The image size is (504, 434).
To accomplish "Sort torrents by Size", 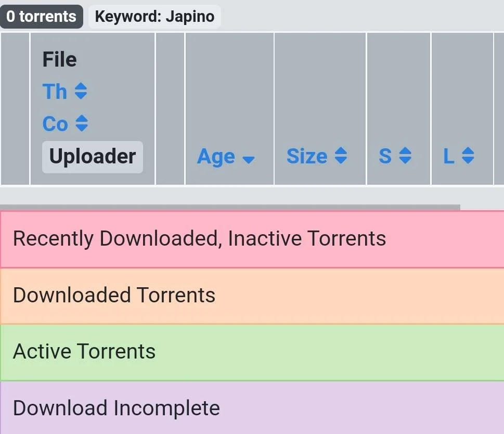I will pos(317,156).
